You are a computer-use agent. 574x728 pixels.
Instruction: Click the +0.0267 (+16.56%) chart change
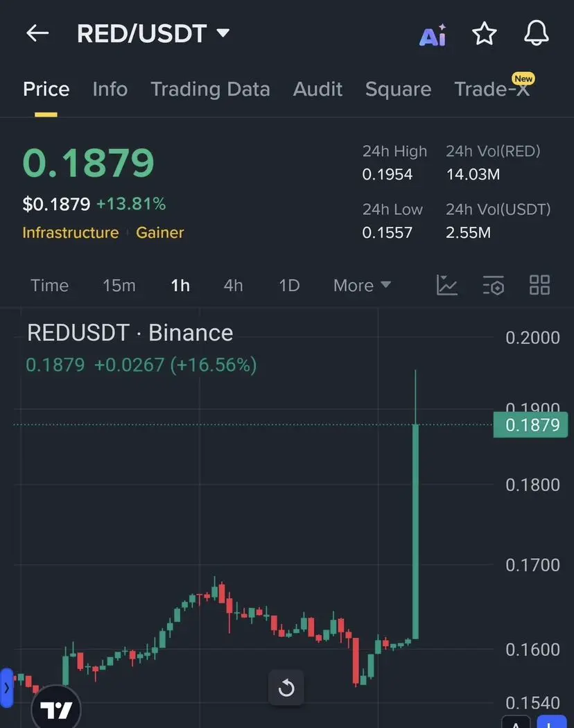[175, 365]
